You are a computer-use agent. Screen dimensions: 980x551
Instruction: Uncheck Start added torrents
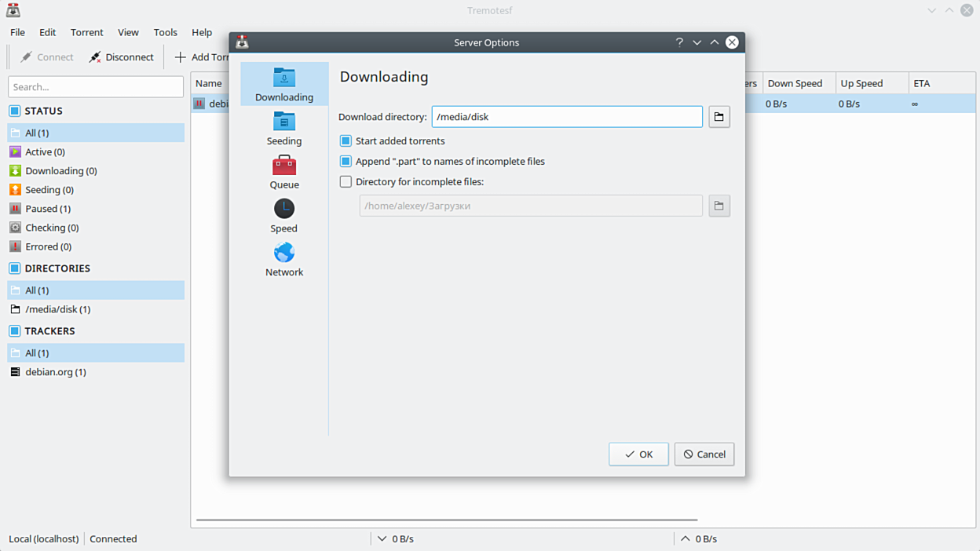click(346, 141)
